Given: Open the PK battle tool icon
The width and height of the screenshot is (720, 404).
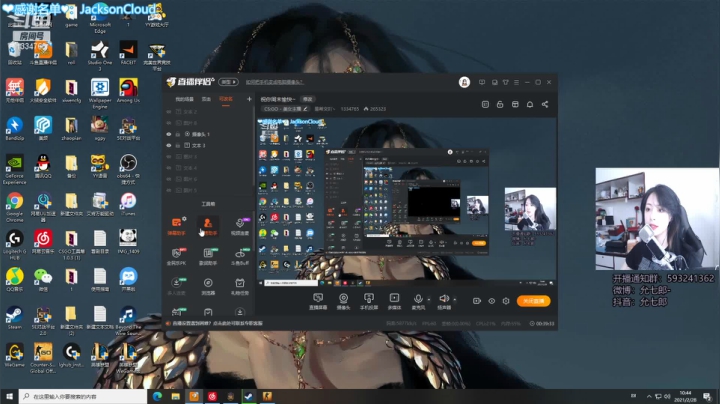Looking at the screenshot, I should [176, 256].
